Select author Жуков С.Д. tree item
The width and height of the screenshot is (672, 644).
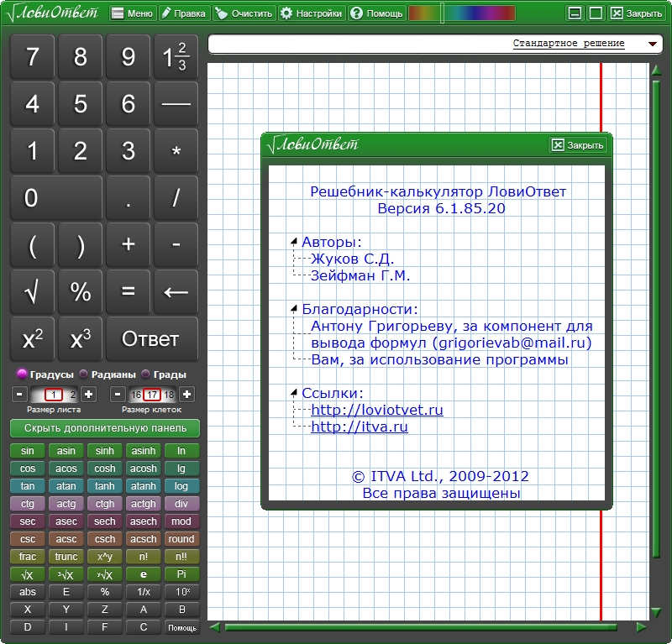click(352, 259)
